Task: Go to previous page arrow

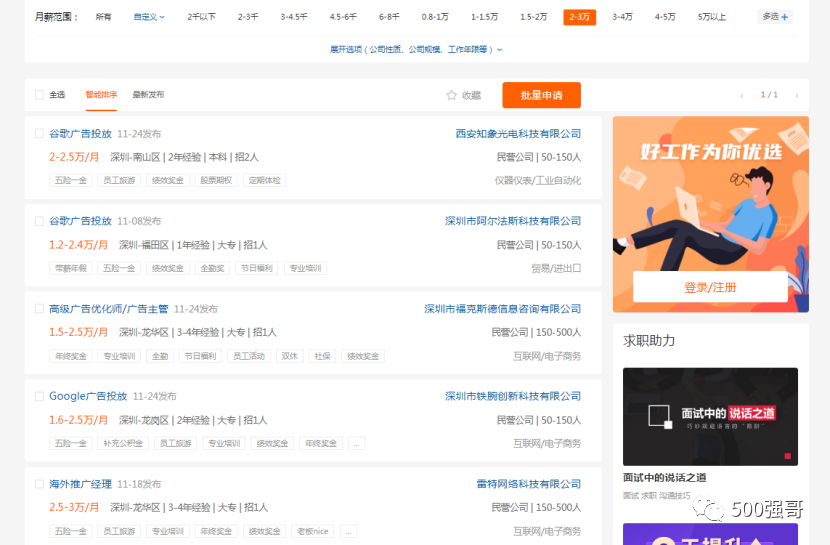Action: click(x=742, y=96)
